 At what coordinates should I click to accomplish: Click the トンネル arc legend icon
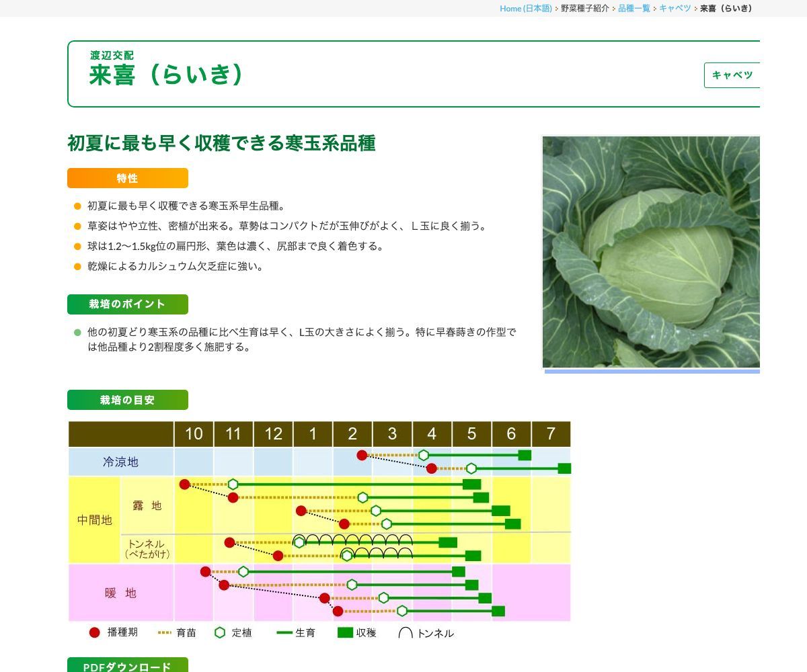406,633
